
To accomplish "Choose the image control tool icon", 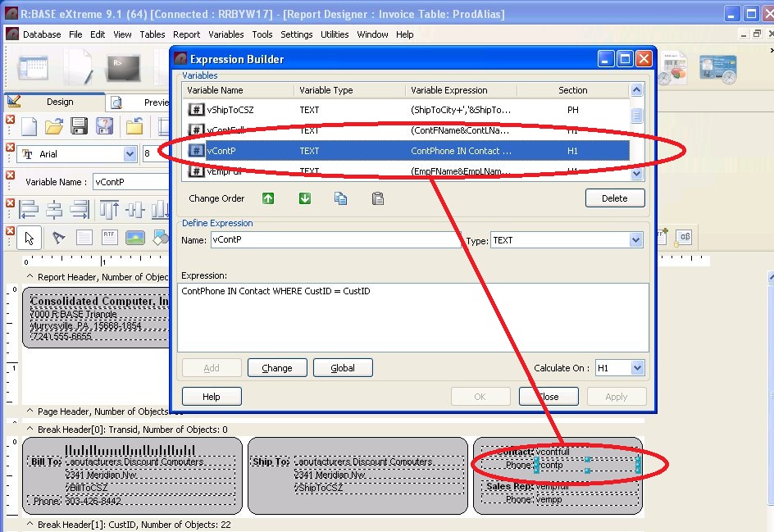I will coord(135,238).
